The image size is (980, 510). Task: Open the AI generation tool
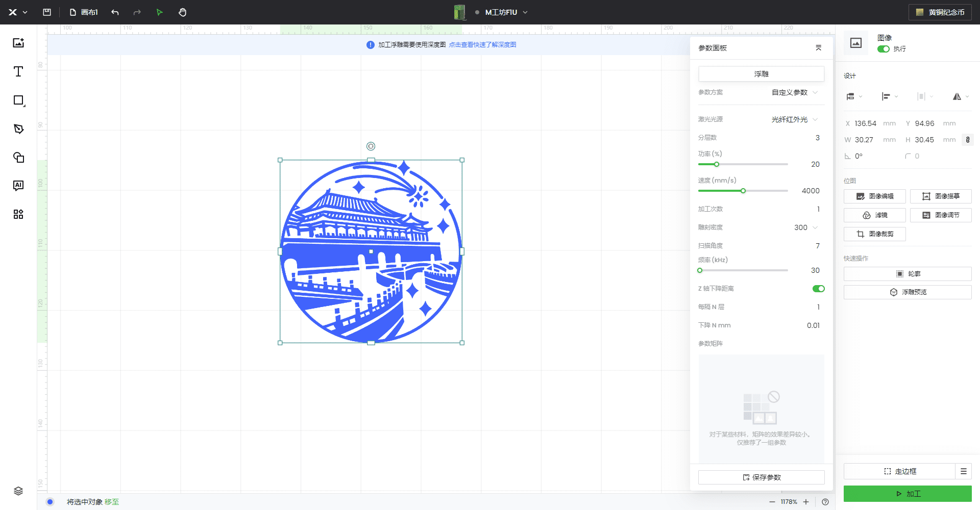[18, 186]
